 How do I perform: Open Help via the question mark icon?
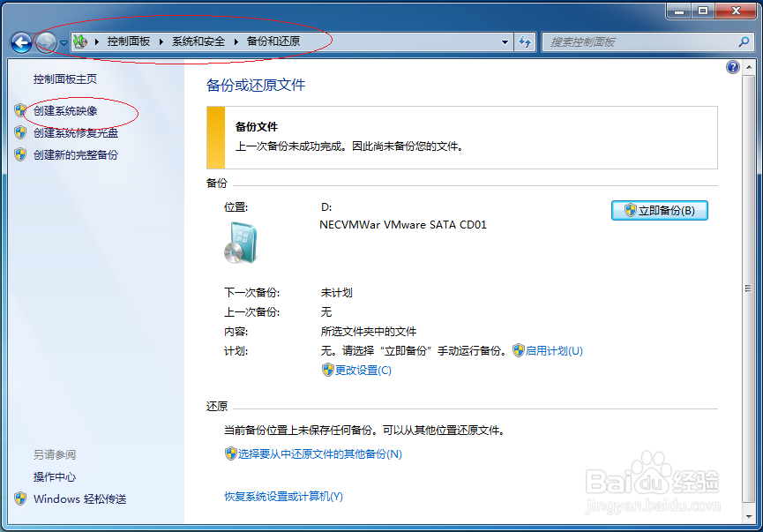pos(733,67)
